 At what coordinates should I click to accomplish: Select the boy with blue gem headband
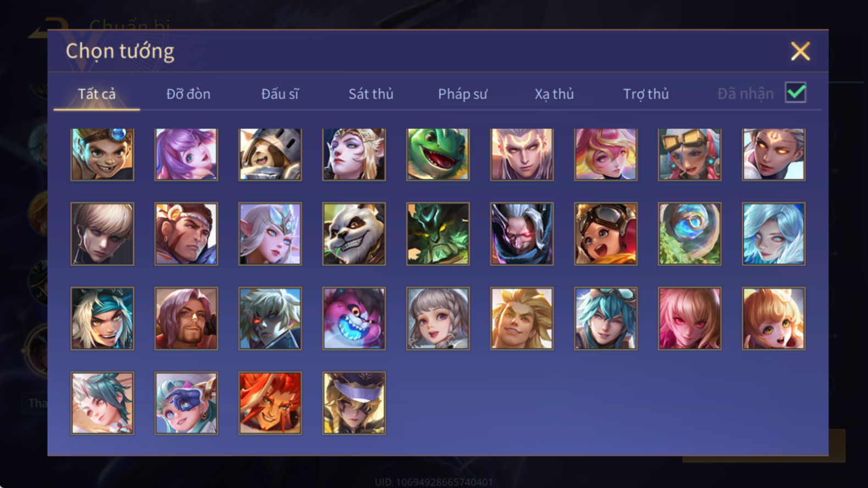(x=102, y=154)
